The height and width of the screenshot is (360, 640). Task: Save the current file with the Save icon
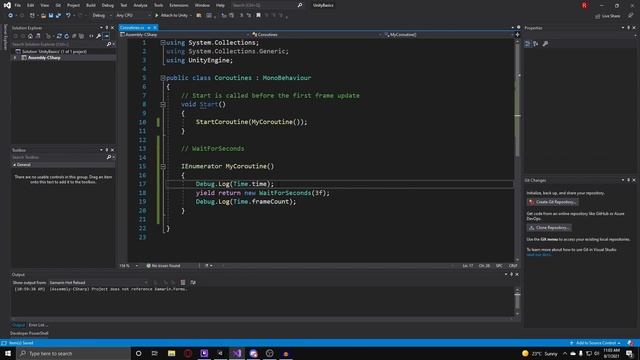[51, 16]
